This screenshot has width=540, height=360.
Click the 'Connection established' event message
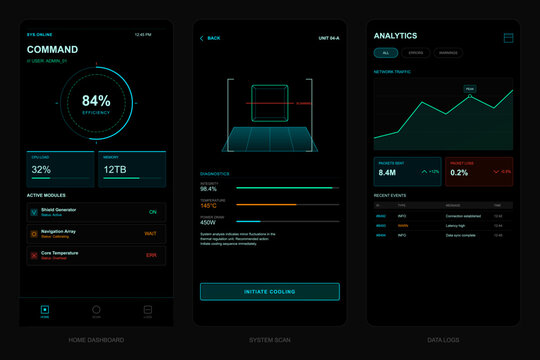pos(463,216)
